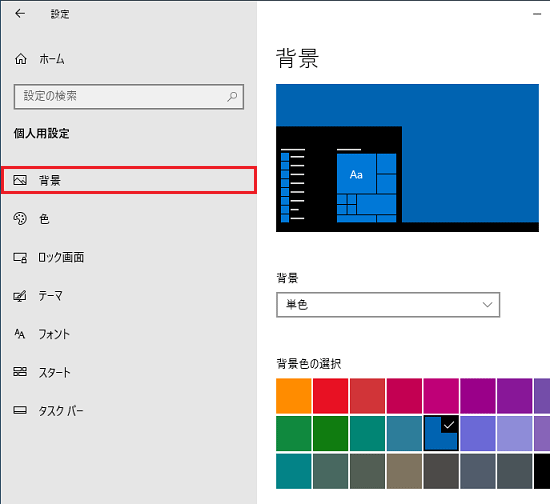This screenshot has width=550, height=504.
Task: Go to ロック画面 settings
Action: 129,257
